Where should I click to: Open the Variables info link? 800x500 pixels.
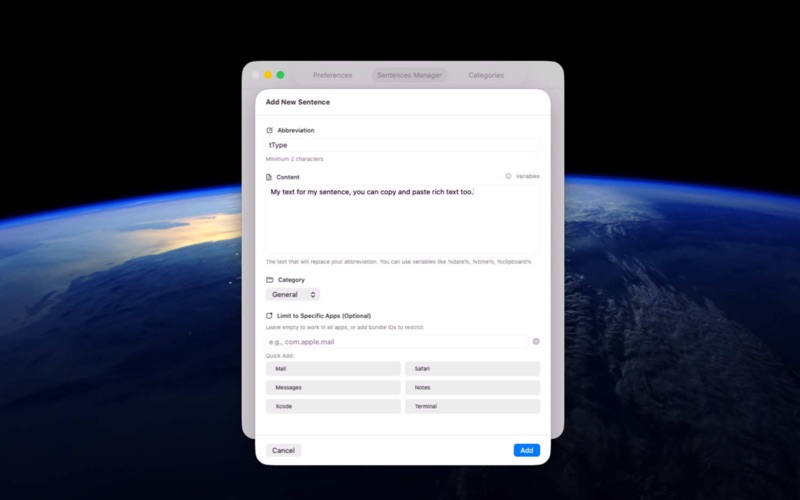click(527, 176)
